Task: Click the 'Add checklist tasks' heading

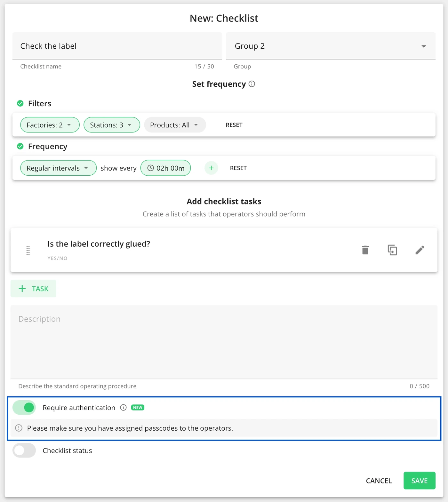Action: pos(224,201)
